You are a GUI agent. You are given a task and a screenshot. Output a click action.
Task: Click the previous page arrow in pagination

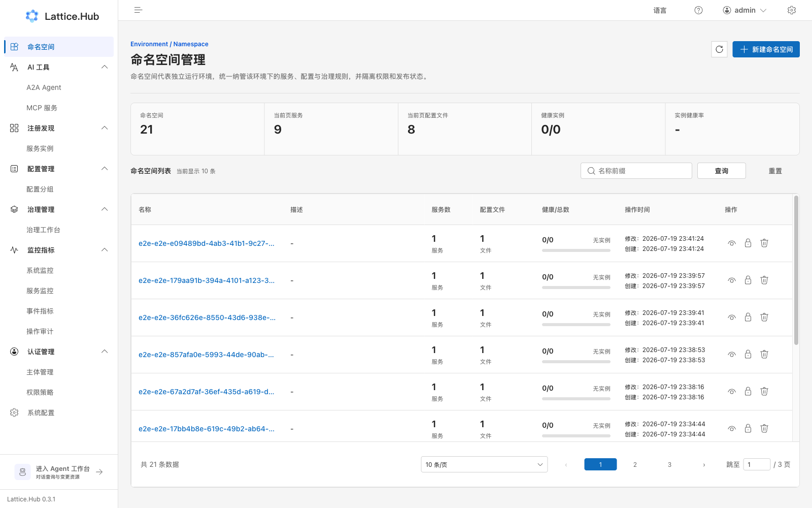pos(566,464)
